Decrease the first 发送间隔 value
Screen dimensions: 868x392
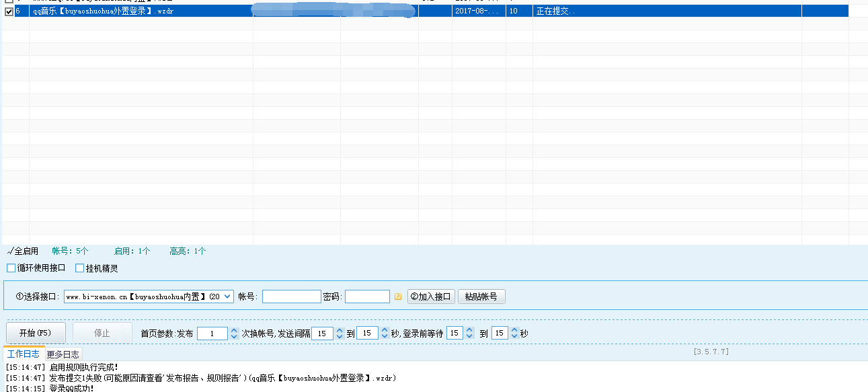tap(339, 335)
